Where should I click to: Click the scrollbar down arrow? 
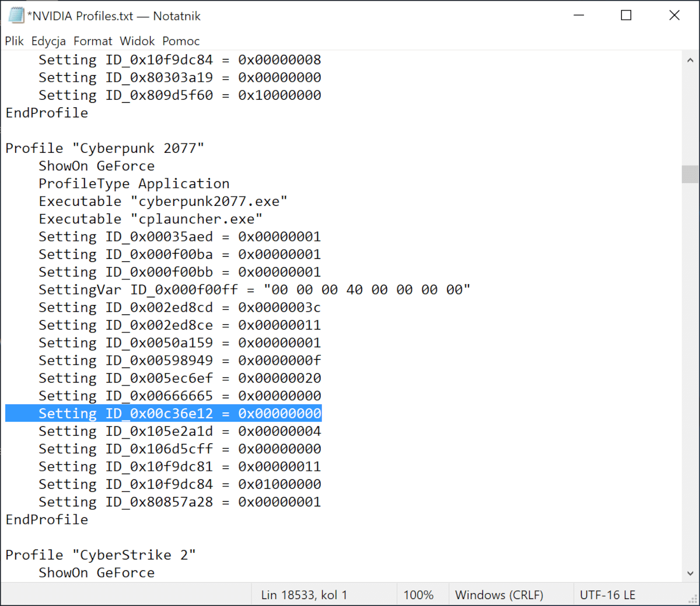point(690,573)
